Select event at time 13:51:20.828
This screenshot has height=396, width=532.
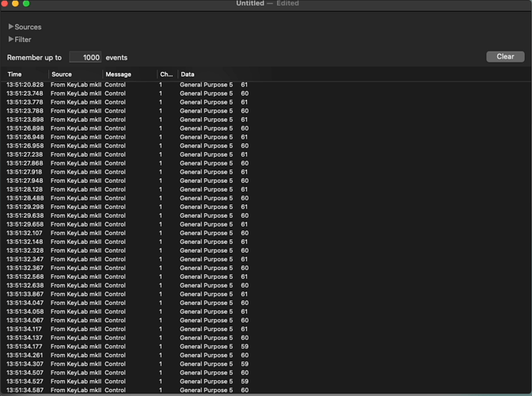266,85
